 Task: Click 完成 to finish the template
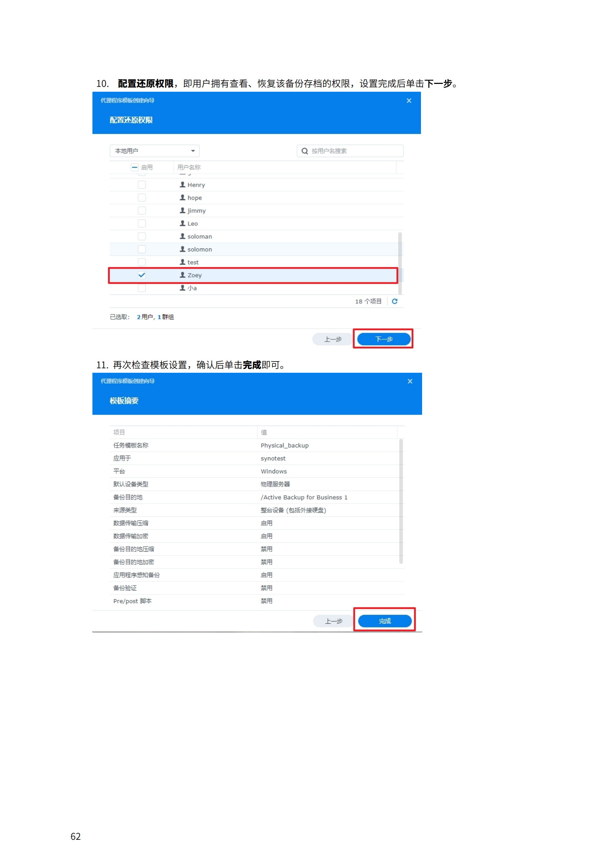[x=385, y=621]
